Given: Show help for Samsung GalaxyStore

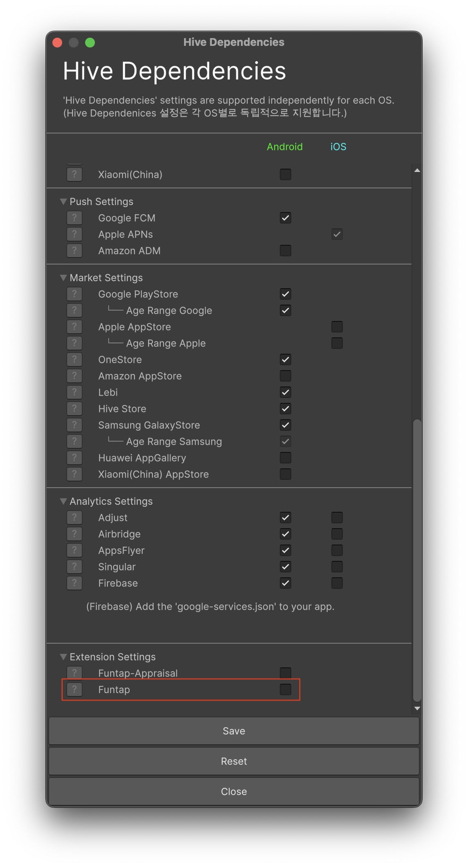Looking at the screenshot, I should [74, 425].
